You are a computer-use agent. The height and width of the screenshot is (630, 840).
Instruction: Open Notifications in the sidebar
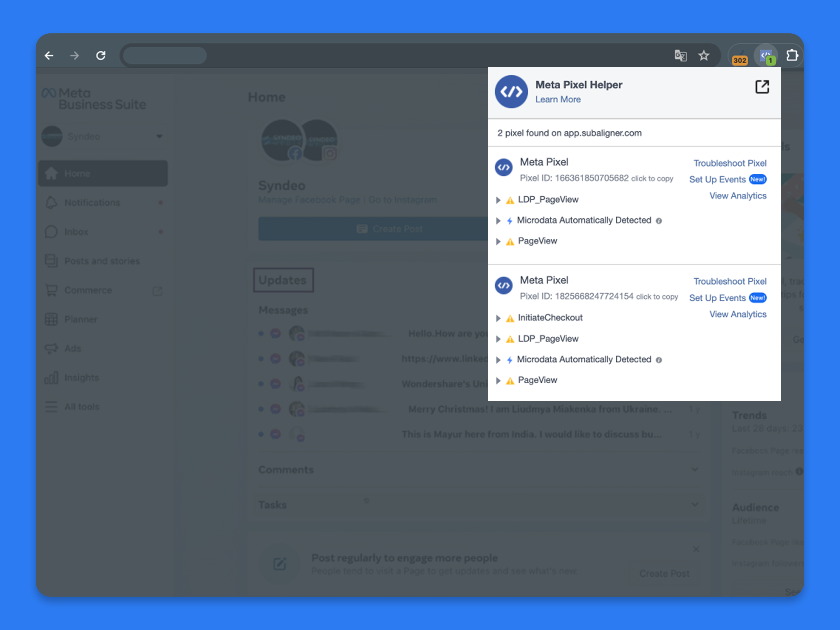(x=103, y=202)
